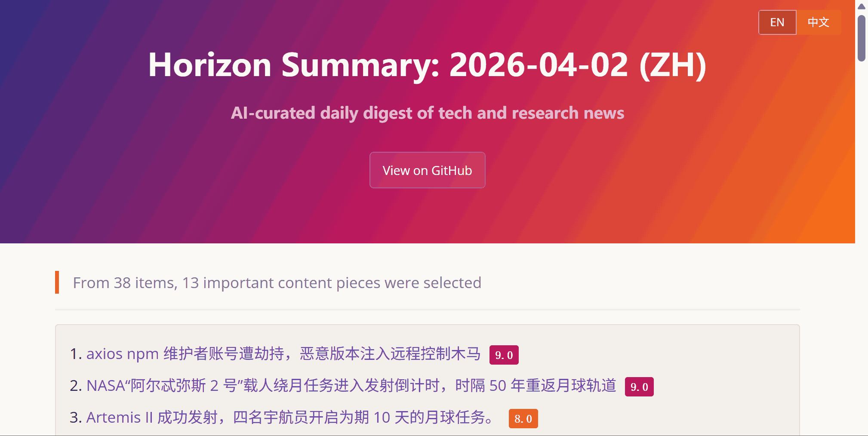Click list number 2 before NASA item
868x436 pixels.
tap(75, 386)
